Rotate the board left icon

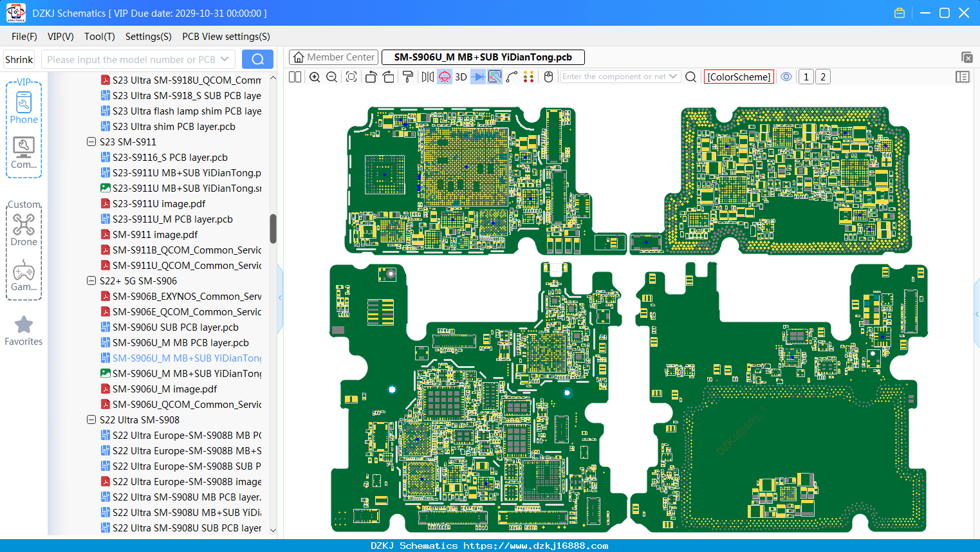pos(371,77)
